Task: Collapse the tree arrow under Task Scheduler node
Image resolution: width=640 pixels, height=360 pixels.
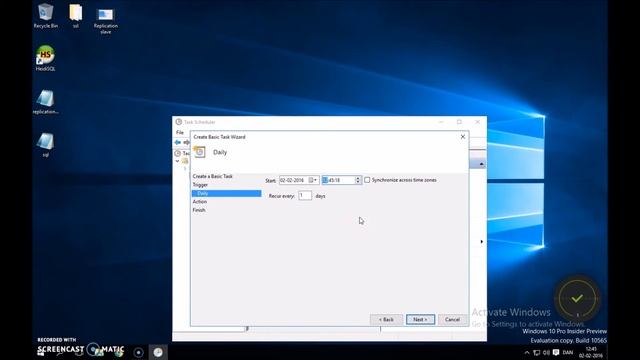Action: click(x=178, y=161)
